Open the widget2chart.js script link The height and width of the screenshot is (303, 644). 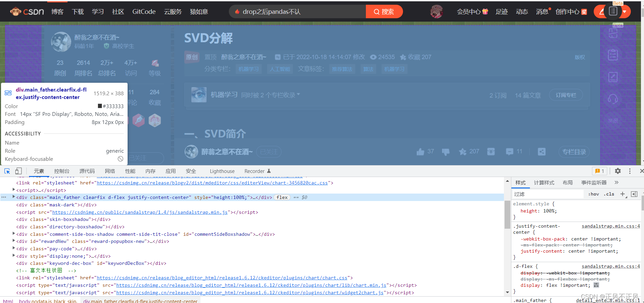250,293
